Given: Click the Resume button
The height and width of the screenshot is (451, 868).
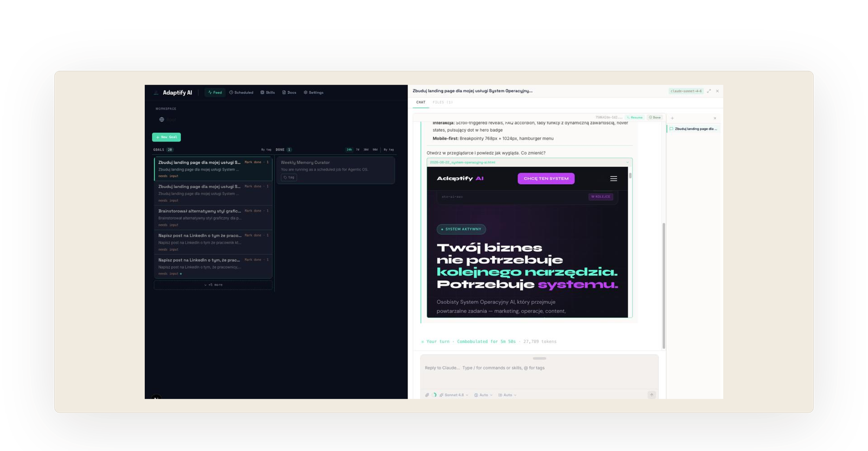Looking at the screenshot, I should click(x=635, y=118).
